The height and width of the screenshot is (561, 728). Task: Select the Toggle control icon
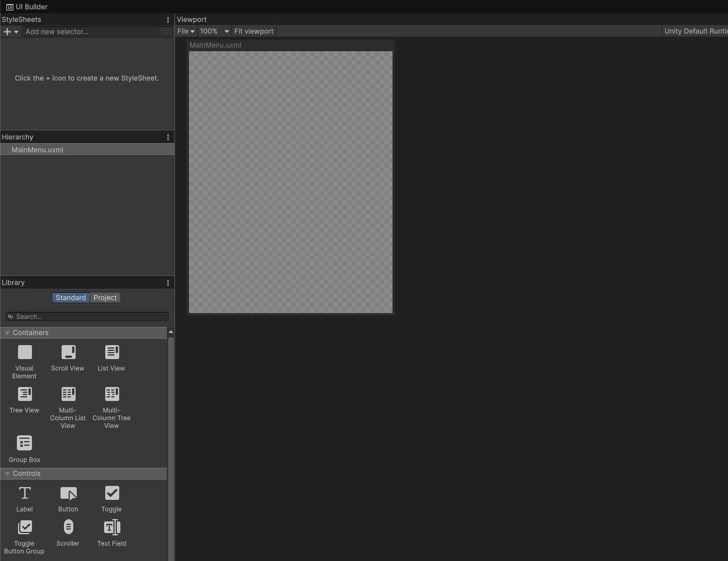pos(112,493)
